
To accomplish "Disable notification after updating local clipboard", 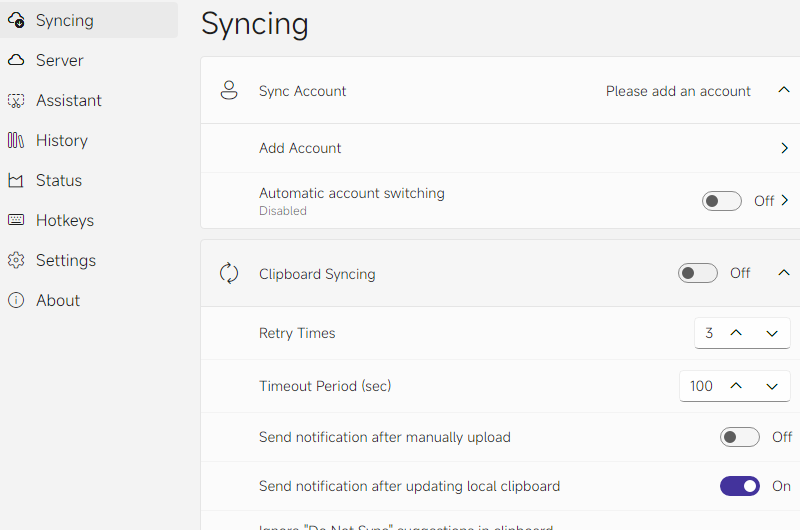I will [740, 486].
